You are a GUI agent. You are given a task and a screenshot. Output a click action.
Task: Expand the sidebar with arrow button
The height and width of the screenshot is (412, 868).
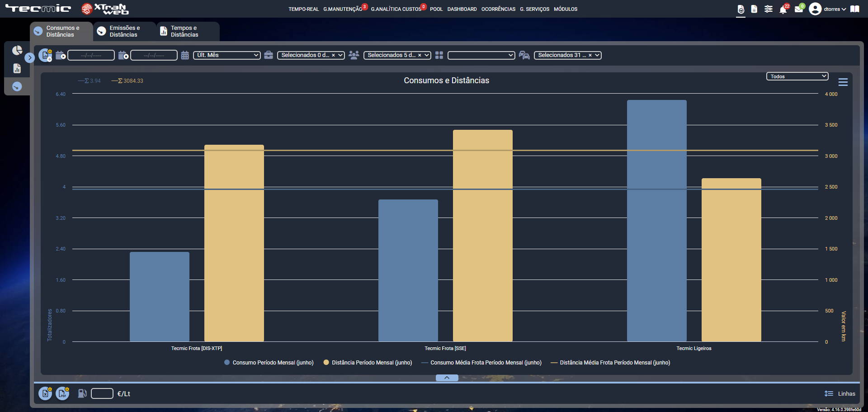point(30,58)
